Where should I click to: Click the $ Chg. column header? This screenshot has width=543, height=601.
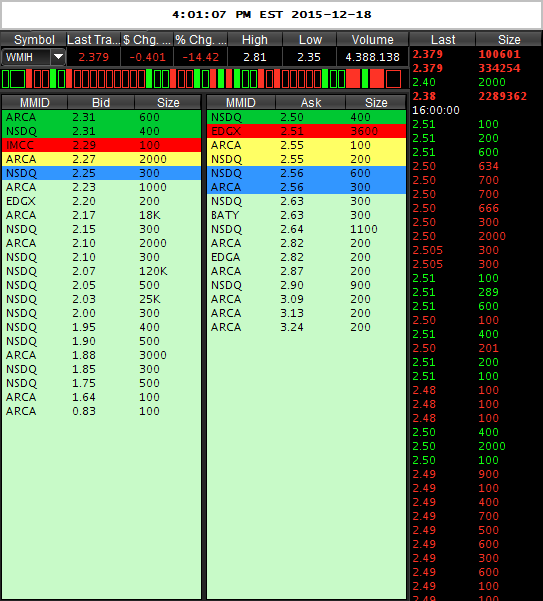[x=147, y=39]
